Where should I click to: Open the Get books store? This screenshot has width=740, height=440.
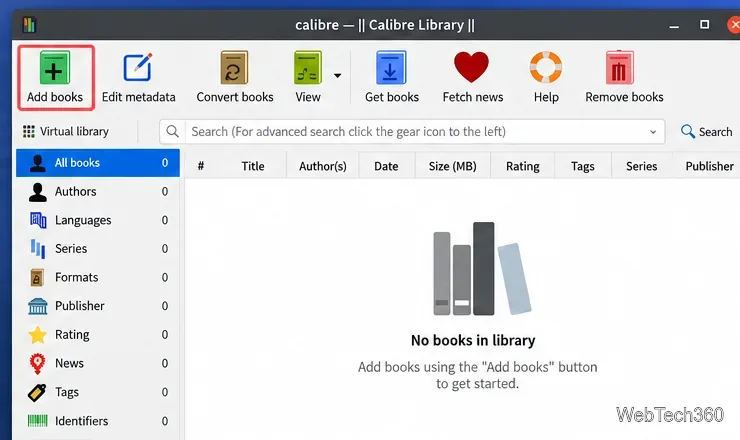point(391,78)
